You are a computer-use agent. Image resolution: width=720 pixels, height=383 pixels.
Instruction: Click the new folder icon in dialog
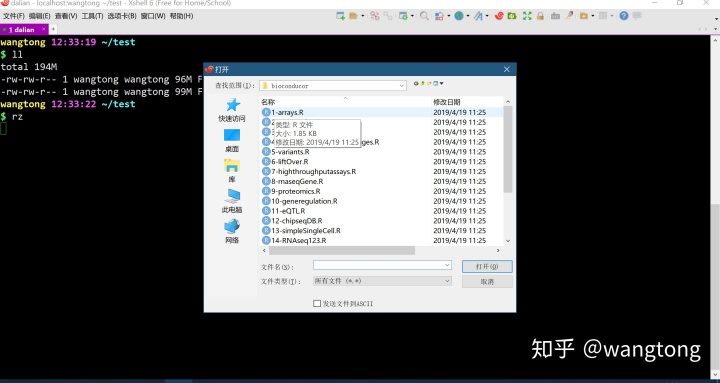pyautogui.click(x=429, y=84)
